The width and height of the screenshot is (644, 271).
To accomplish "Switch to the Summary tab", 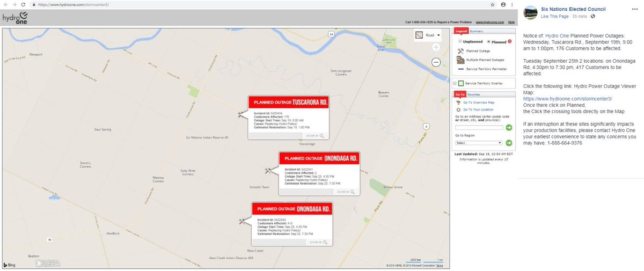I will click(477, 31).
